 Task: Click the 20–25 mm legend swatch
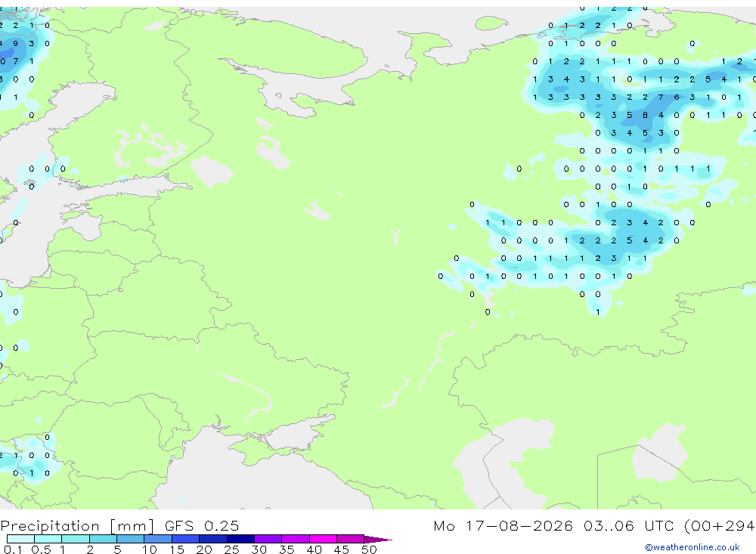[x=213, y=539]
